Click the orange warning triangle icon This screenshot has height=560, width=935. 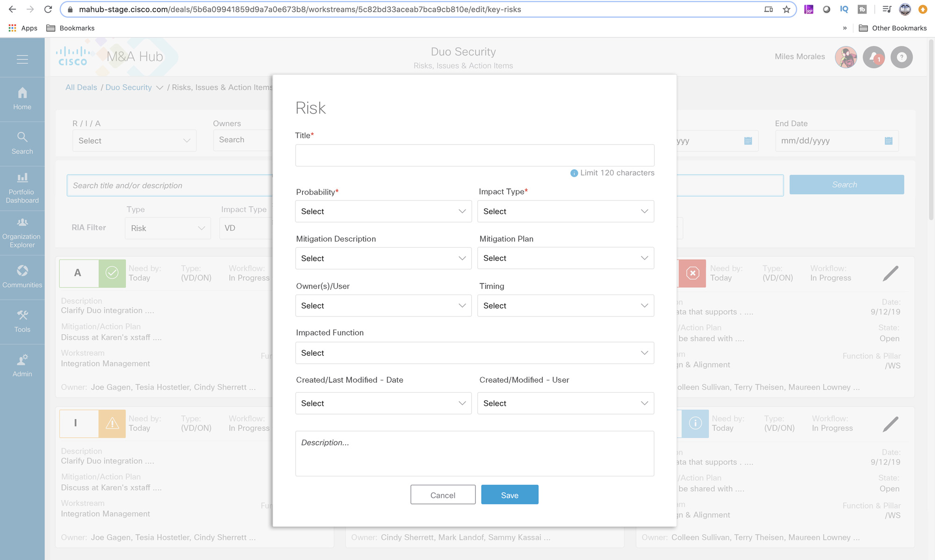(112, 424)
